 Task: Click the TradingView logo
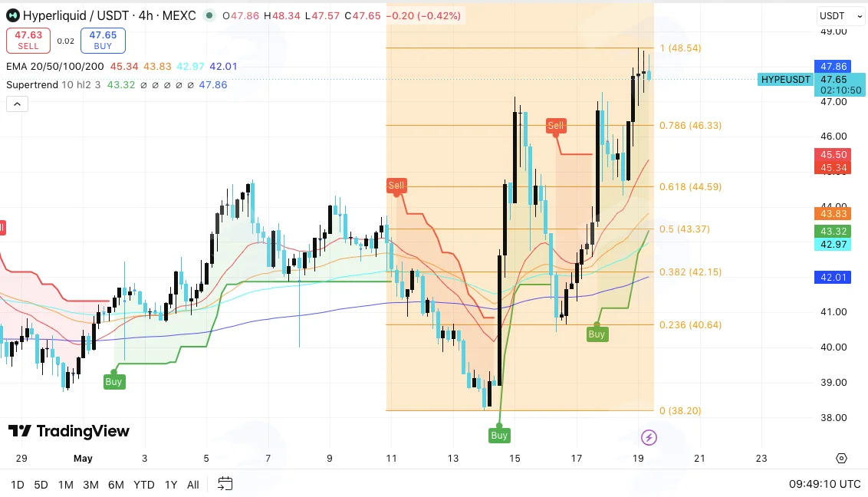pos(69,431)
